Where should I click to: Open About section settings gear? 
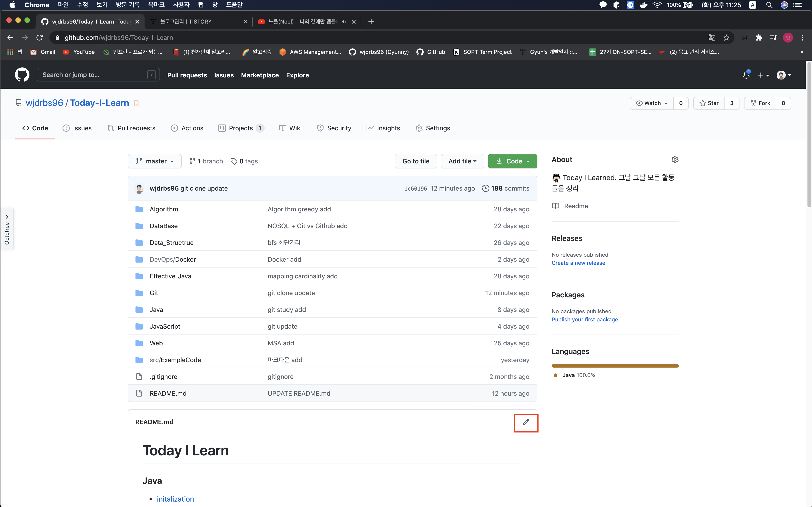pyautogui.click(x=675, y=160)
